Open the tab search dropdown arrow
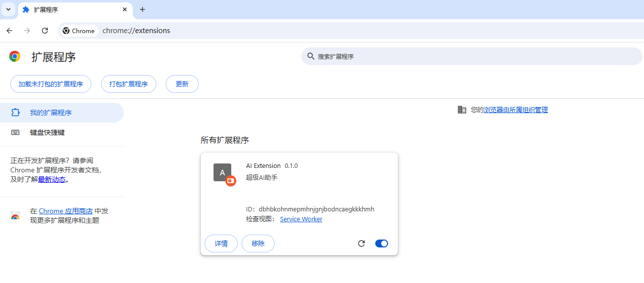Screen dimensions: 644x283 point(8,9)
